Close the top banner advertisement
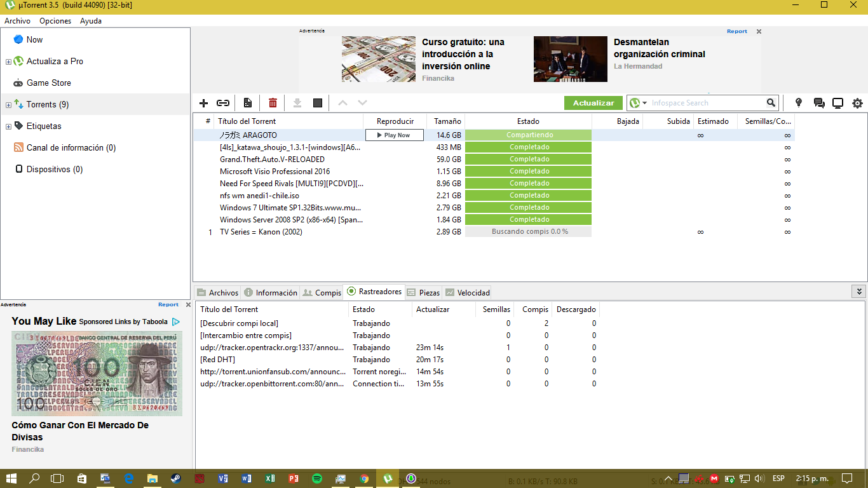The width and height of the screenshot is (868, 488). 759,31
